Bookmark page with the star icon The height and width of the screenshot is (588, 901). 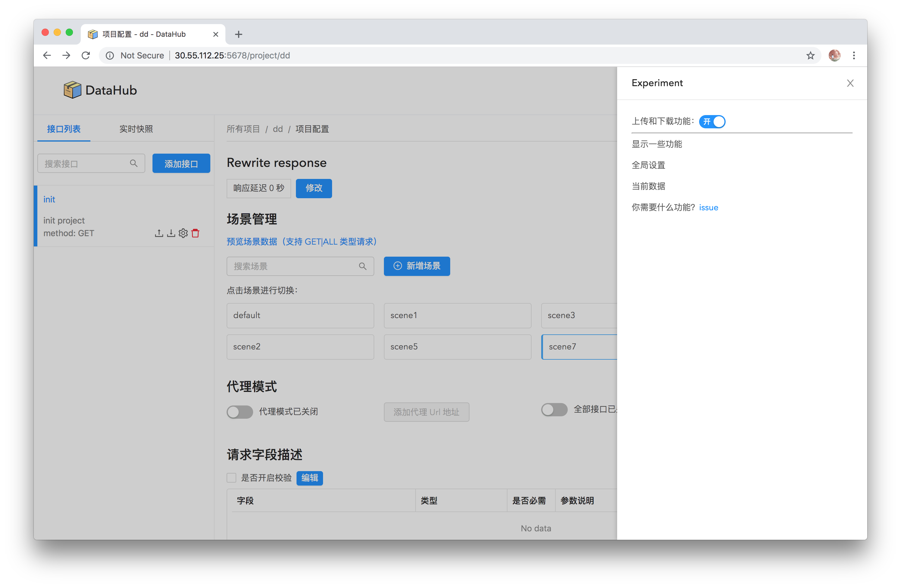click(810, 56)
